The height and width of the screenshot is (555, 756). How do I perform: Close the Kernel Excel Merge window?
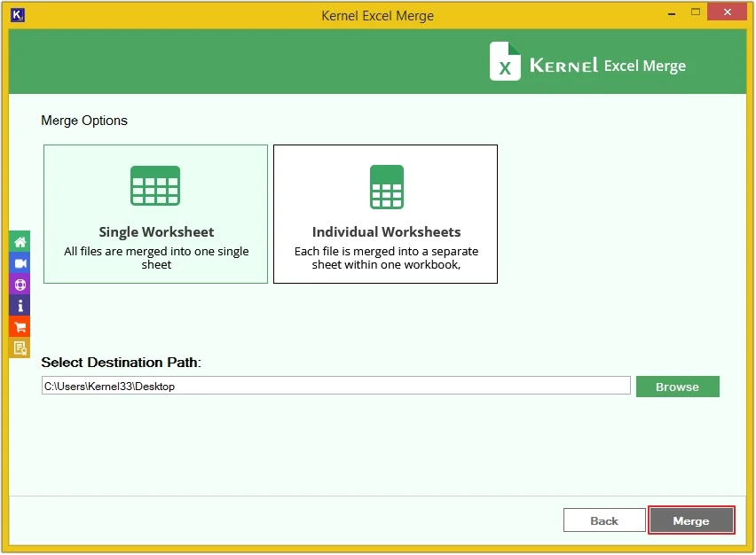pos(727,12)
